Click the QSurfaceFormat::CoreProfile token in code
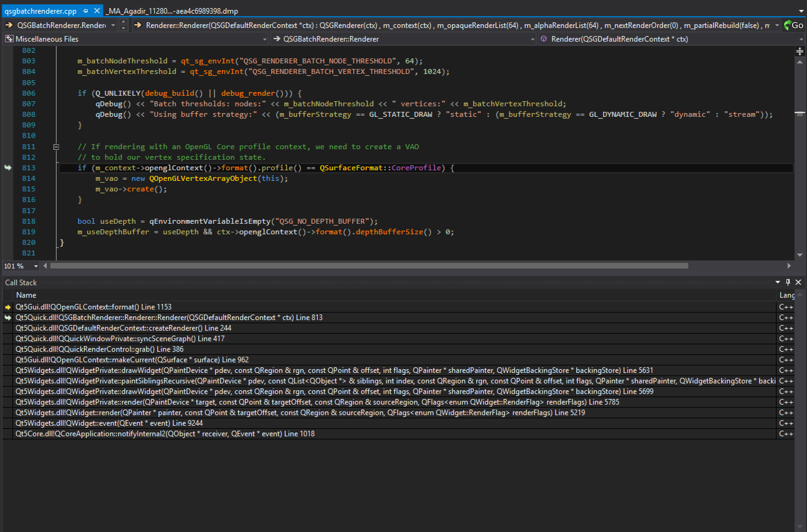 380,167
